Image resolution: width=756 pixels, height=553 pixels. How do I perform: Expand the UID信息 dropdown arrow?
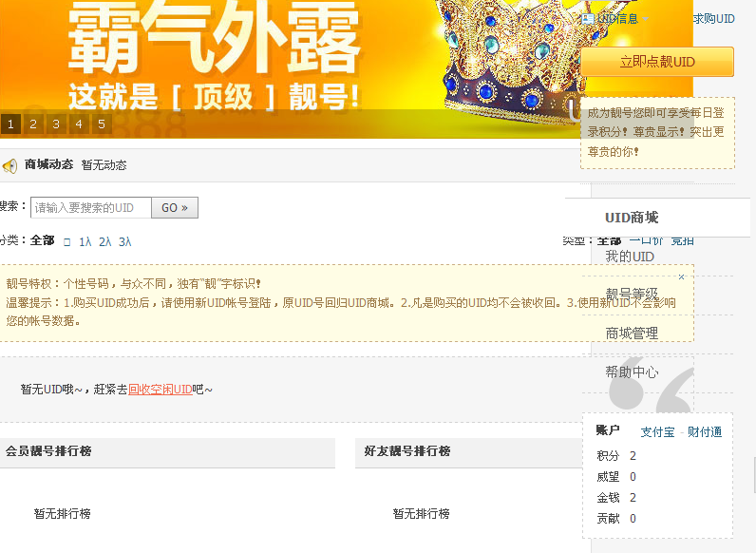(x=645, y=19)
